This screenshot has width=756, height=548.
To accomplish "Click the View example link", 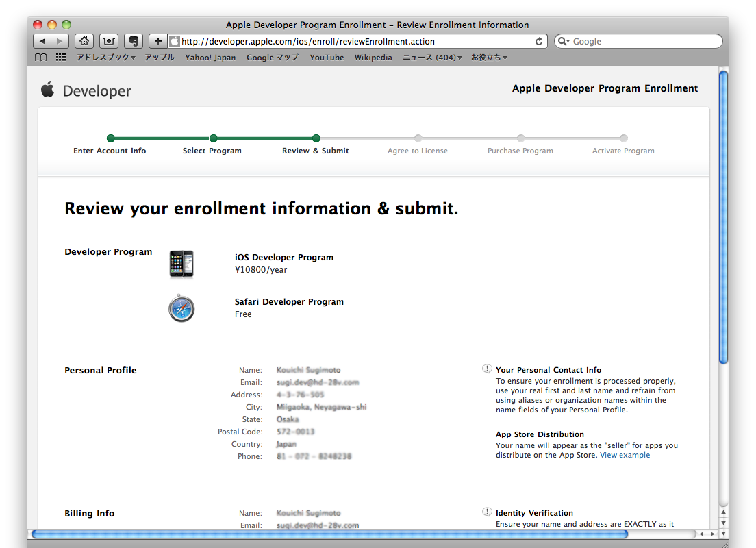I will click(625, 455).
